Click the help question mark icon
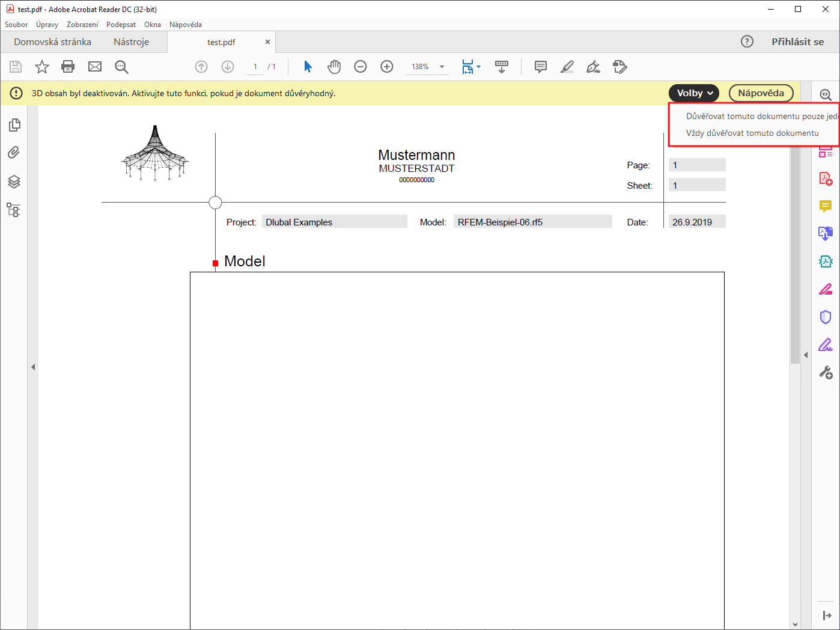The height and width of the screenshot is (630, 840). [x=747, y=41]
